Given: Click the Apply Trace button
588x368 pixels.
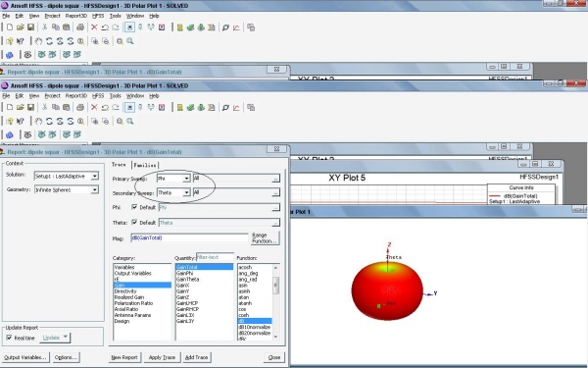Looking at the screenshot, I should tap(162, 357).
